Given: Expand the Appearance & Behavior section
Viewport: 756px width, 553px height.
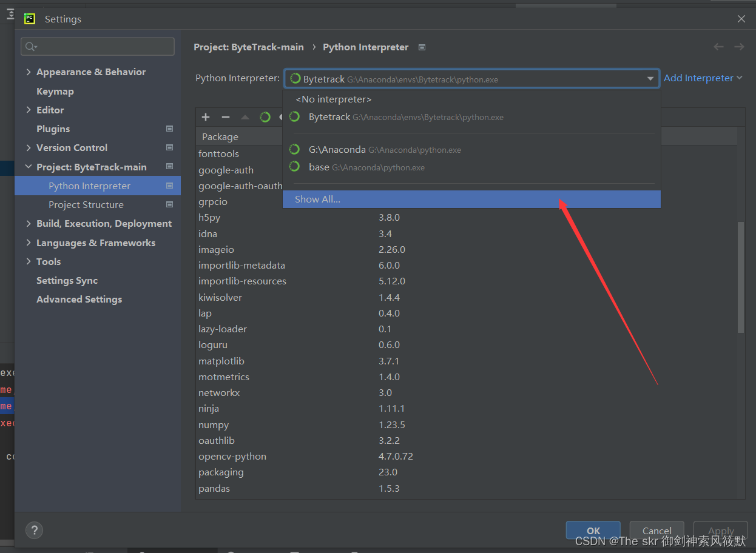Looking at the screenshot, I should pos(28,72).
